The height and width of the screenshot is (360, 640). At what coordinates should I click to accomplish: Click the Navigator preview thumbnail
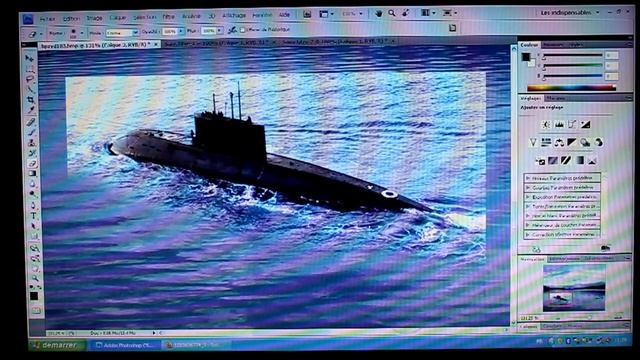[574, 287]
